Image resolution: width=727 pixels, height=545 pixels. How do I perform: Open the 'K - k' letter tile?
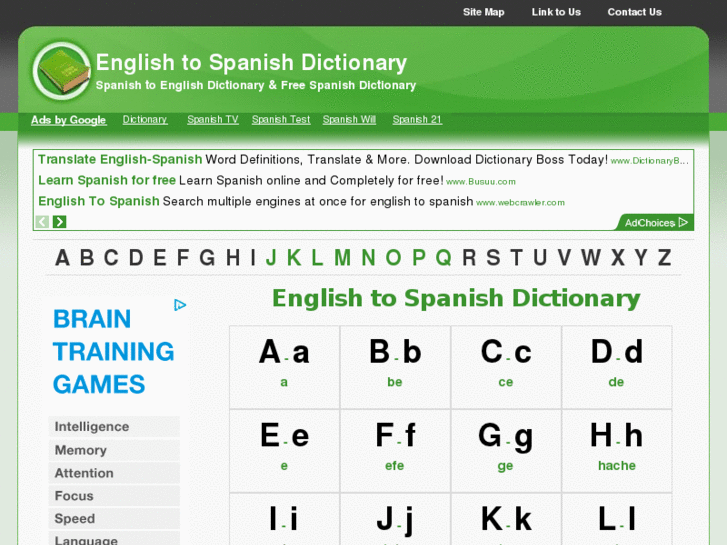(x=506, y=519)
